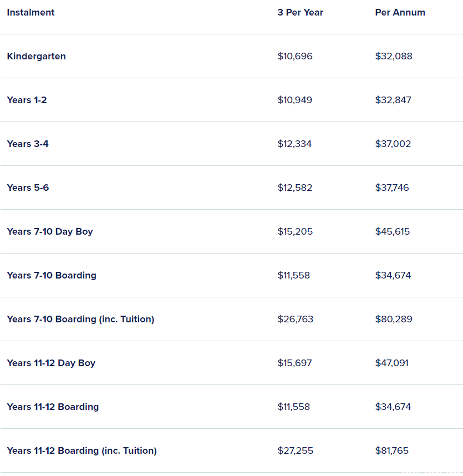
Task: Select the Years 11-12 Boarding row label
Action: [x=53, y=407]
